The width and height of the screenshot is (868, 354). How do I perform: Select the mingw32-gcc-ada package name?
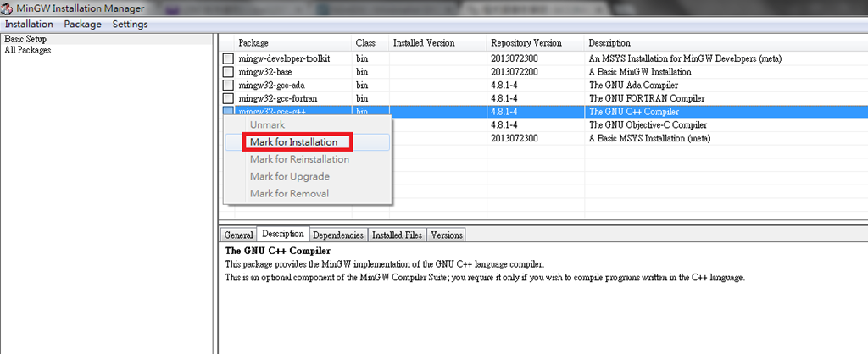[272, 86]
